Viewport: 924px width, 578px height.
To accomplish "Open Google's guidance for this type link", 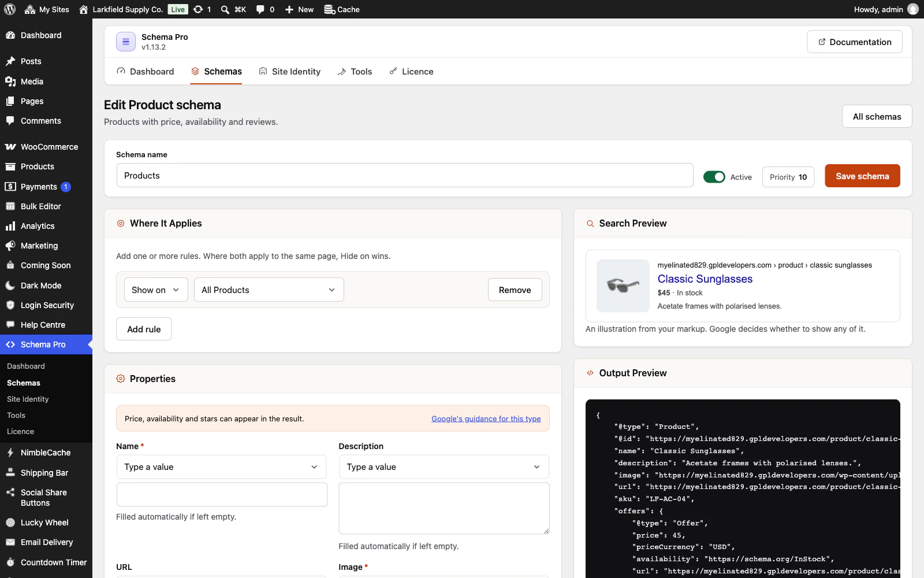I will pyautogui.click(x=486, y=418).
